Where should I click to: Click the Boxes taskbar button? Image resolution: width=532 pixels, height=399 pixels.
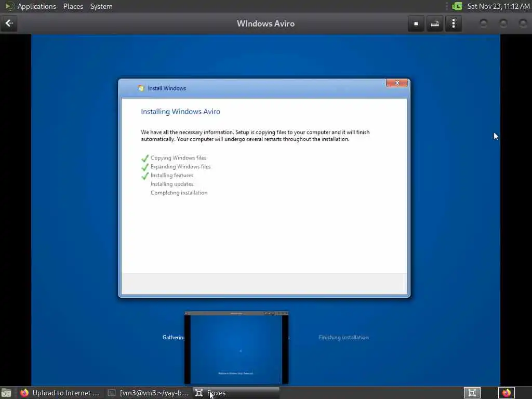click(236, 393)
